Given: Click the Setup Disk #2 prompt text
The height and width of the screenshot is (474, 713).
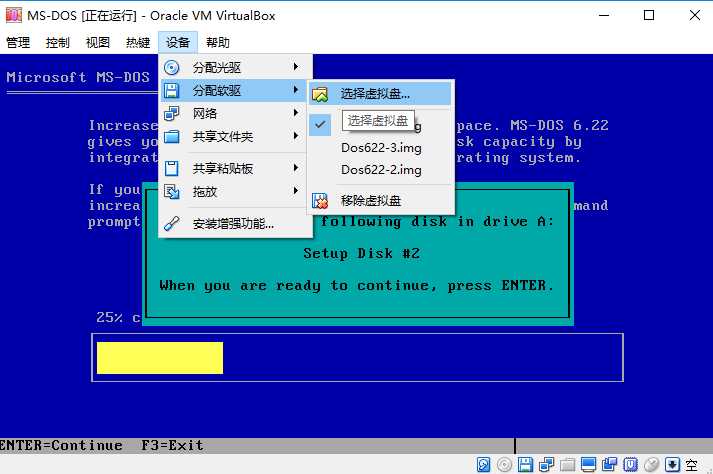Looking at the screenshot, I should (x=362, y=253).
